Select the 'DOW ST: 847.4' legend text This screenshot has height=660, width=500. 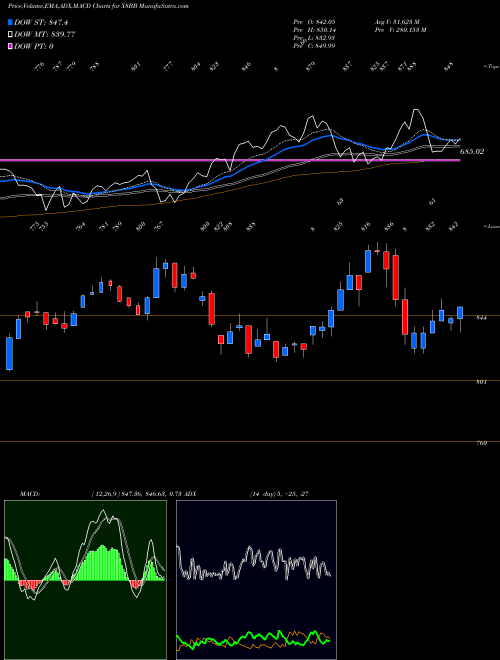pos(41,22)
